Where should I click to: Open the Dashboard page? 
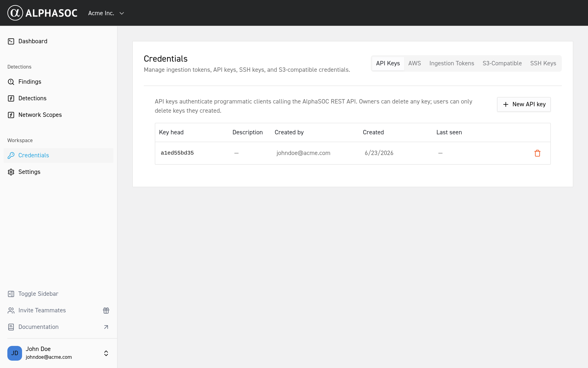[33, 41]
